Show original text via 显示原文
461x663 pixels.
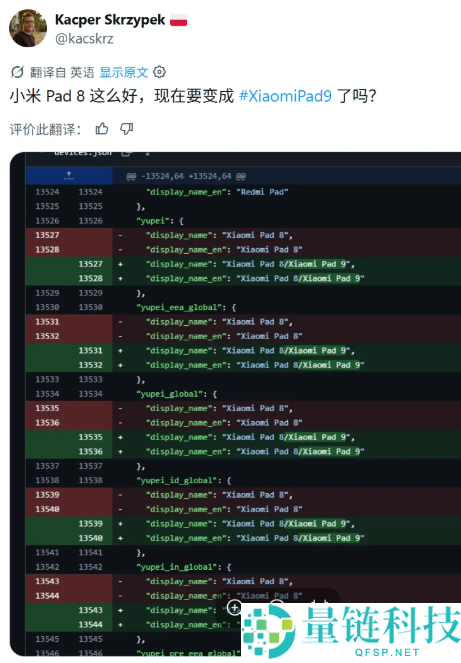point(123,72)
